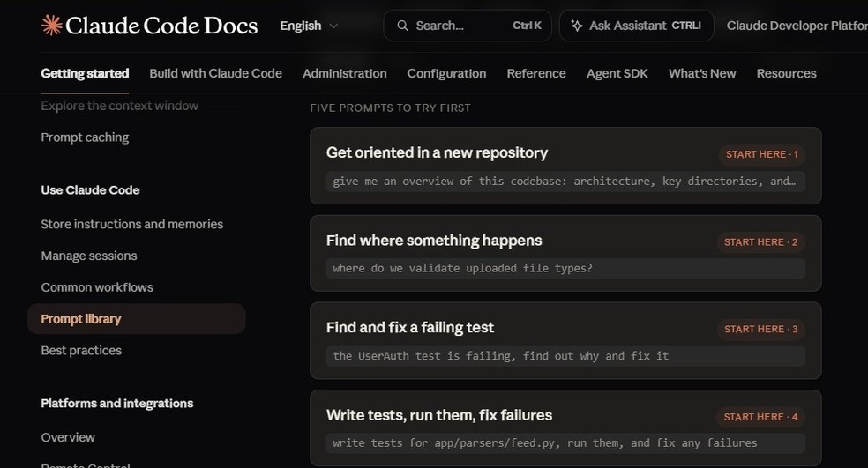The width and height of the screenshot is (868, 468).
Task: Open the Manage sessions page
Action: click(88, 256)
